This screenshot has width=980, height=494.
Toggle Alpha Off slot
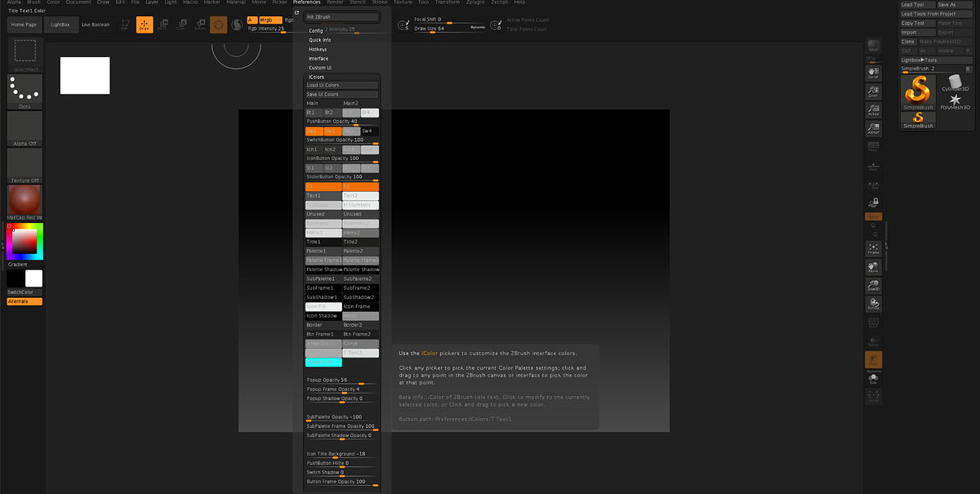[x=24, y=129]
